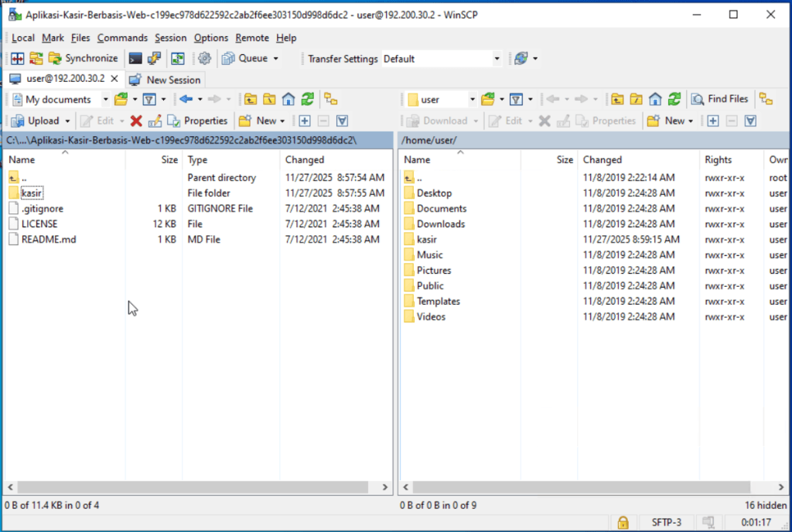Open PuTTY session icon in toolbar
This screenshot has height=532, width=792.
(x=155, y=58)
